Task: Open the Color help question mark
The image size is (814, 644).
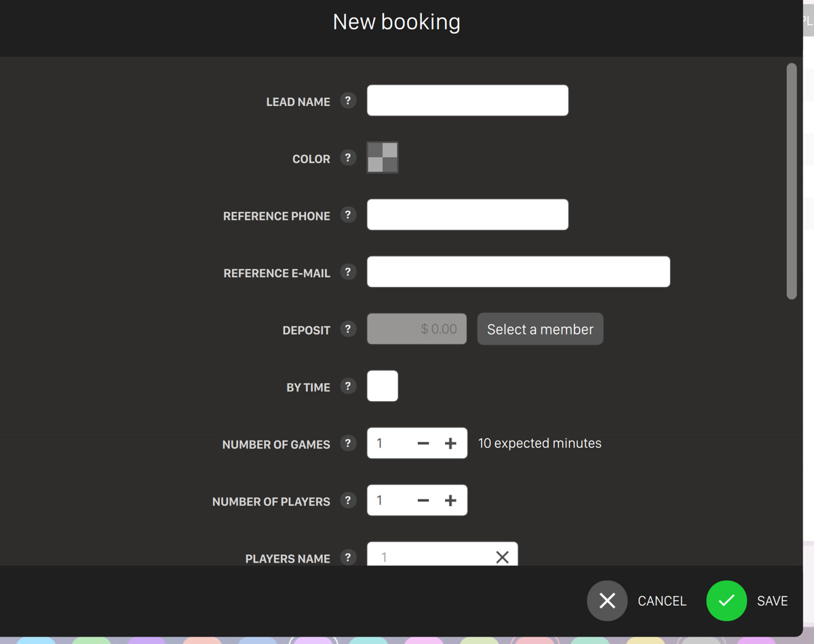Action: click(348, 157)
